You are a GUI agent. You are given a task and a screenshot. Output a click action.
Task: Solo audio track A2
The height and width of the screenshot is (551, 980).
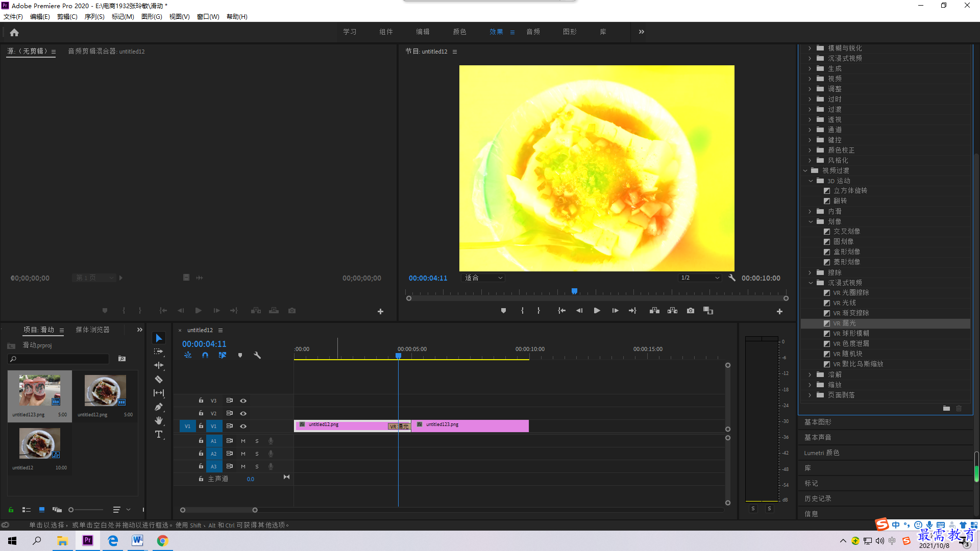pos(257,454)
